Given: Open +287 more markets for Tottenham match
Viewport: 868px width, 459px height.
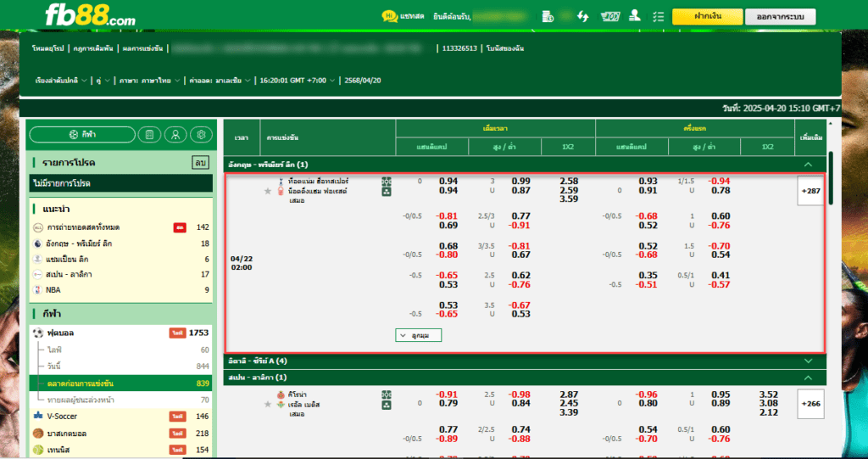Looking at the screenshot, I should coord(810,191).
